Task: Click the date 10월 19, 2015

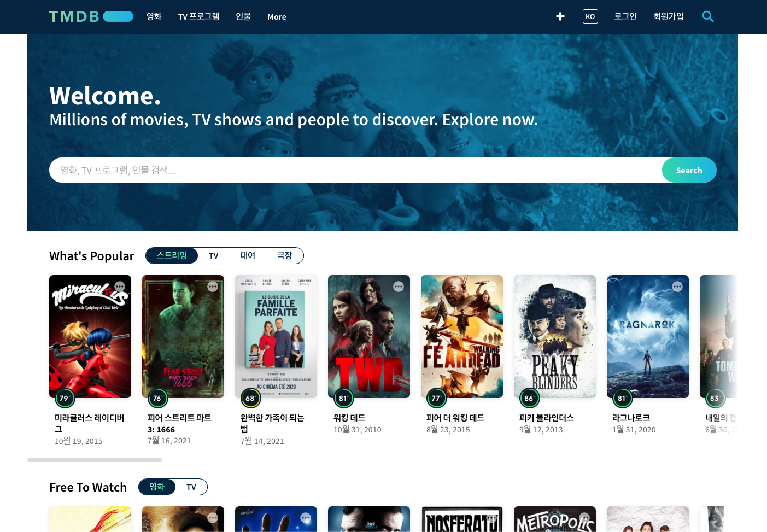Action: click(79, 441)
